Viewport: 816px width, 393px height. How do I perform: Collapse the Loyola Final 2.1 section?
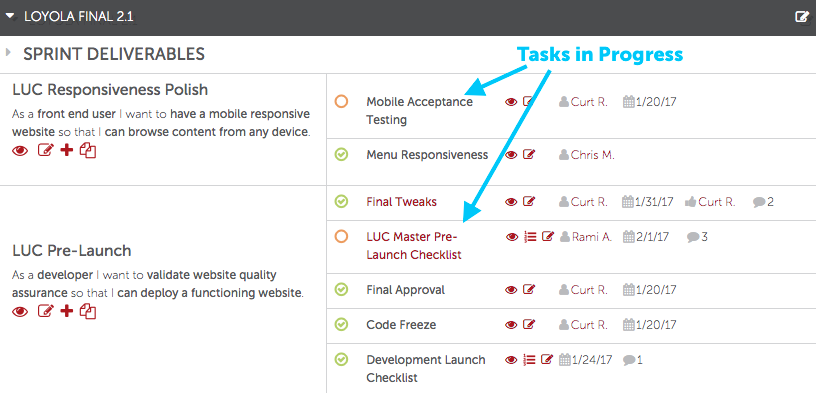[x=9, y=17]
